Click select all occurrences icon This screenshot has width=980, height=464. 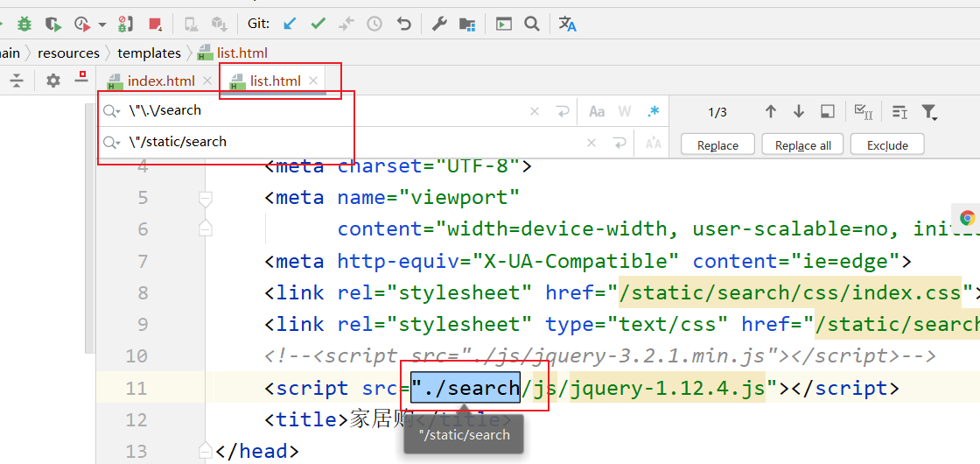[863, 112]
